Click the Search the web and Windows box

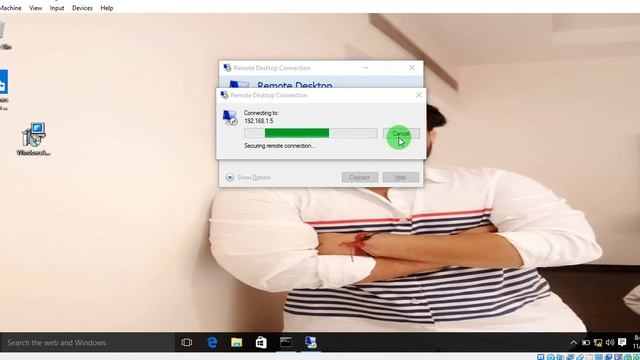coord(87,342)
